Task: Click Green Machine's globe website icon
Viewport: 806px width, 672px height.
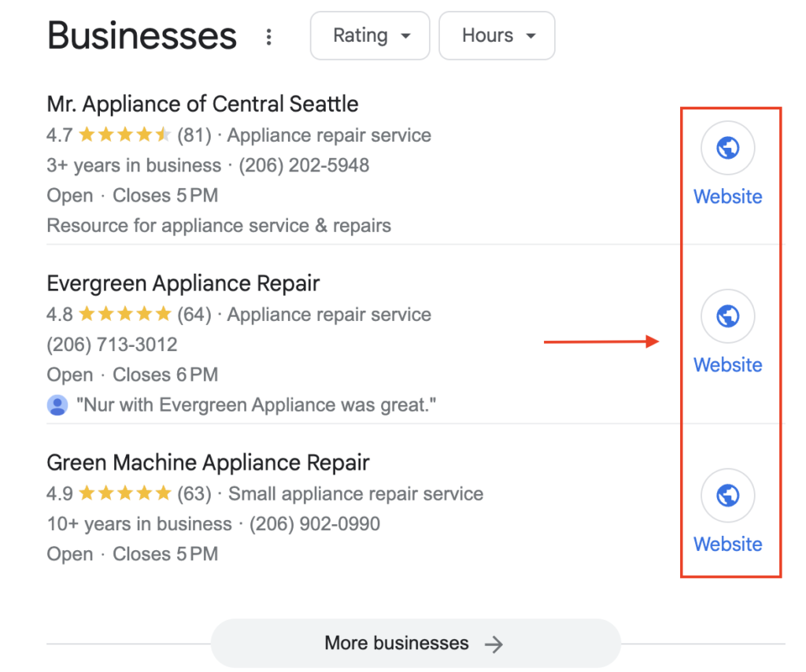Action: click(727, 495)
